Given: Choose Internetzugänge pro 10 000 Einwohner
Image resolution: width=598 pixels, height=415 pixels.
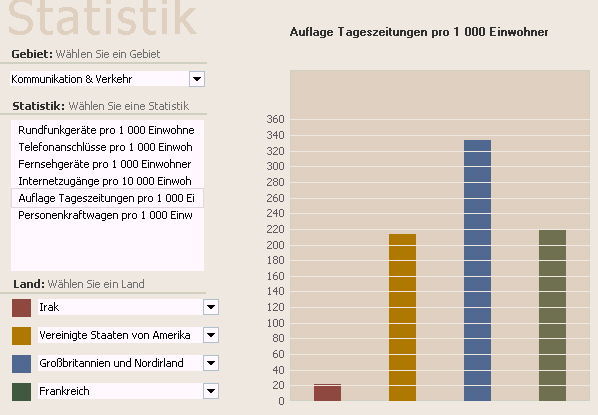Looking at the screenshot, I should coord(107,181).
